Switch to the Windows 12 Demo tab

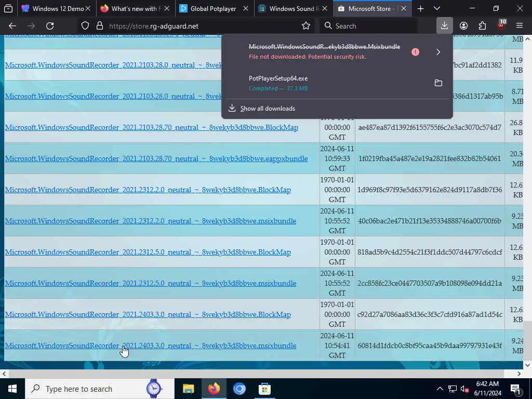(x=56, y=8)
